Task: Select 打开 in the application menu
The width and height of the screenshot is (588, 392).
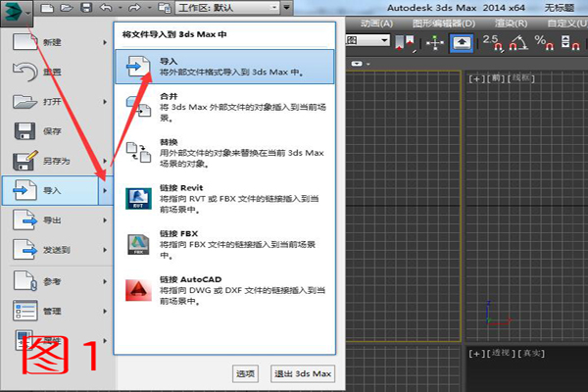Action: point(58,102)
